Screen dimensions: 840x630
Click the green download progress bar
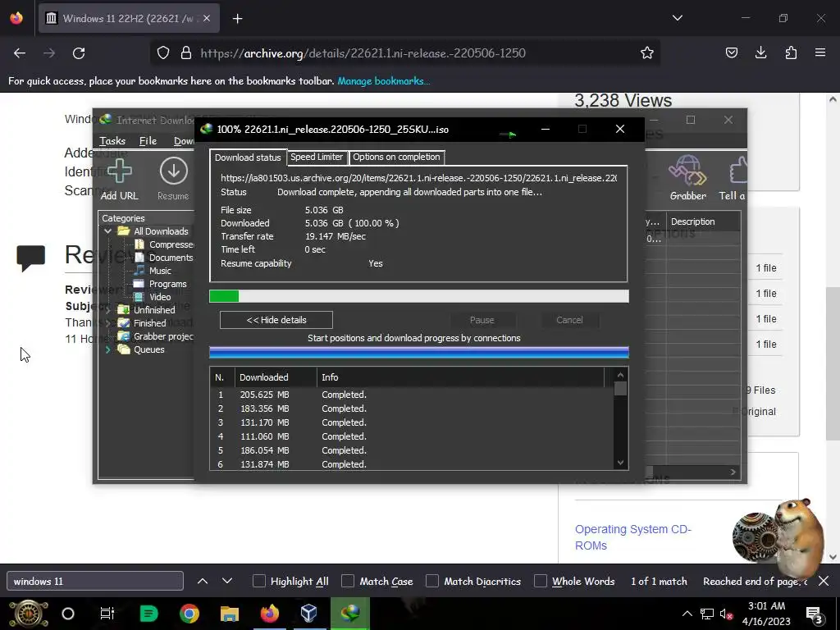coord(419,296)
